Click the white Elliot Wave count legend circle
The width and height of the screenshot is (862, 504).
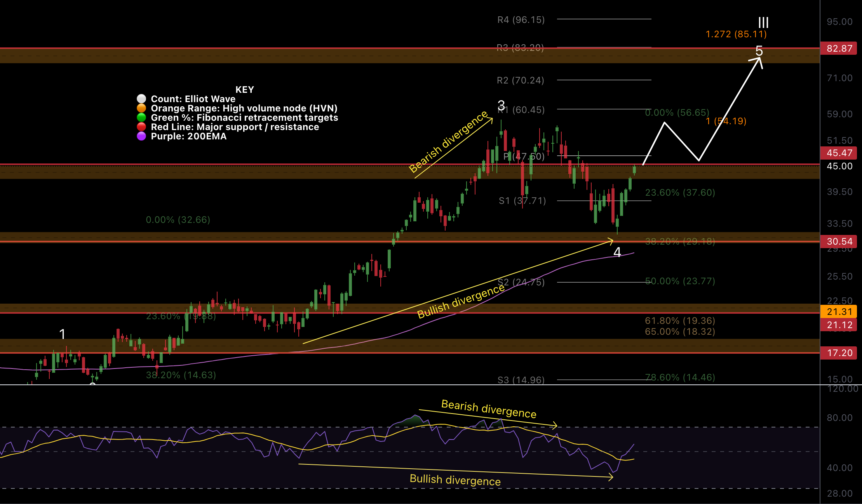(x=141, y=99)
